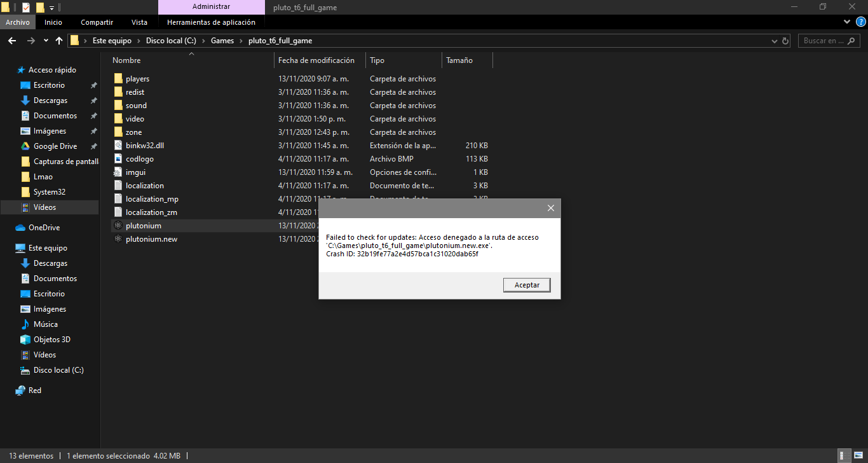Open Acceso rápido in navigation pane
The image size is (868, 463).
(52, 70)
